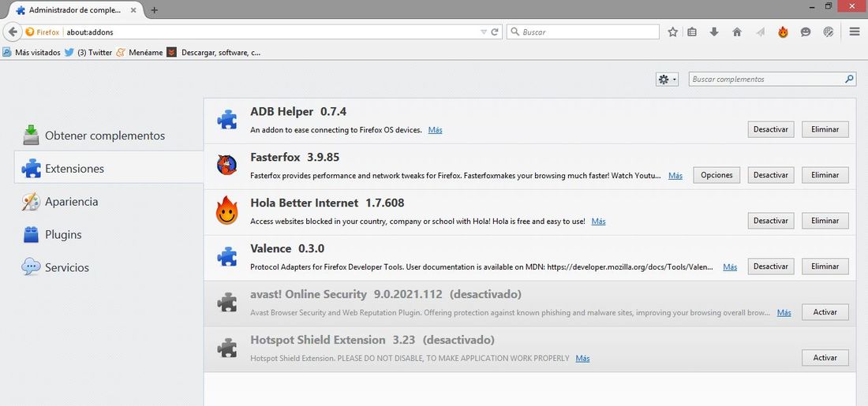
Task: Reload page with the refresh icon
Action: click(495, 32)
